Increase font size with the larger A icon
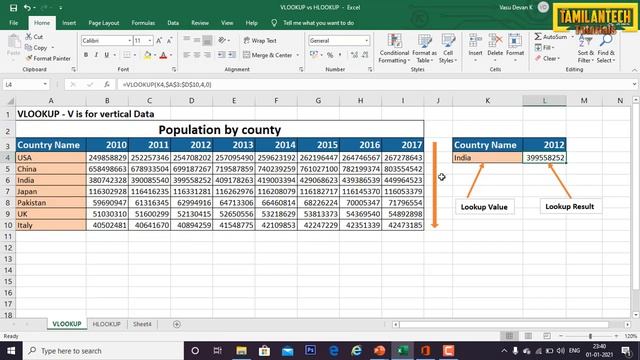Viewport: 640px width, 360px height. click(159, 40)
